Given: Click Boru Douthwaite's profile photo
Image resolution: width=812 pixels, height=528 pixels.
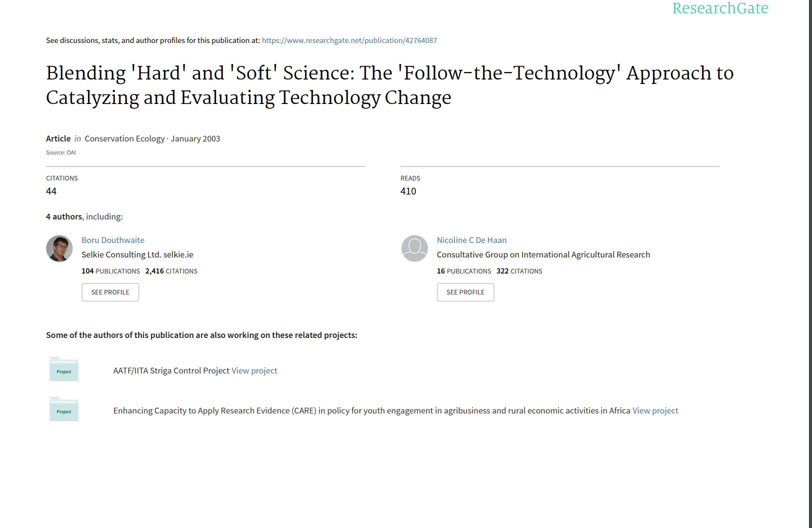Looking at the screenshot, I should pos(59,248).
